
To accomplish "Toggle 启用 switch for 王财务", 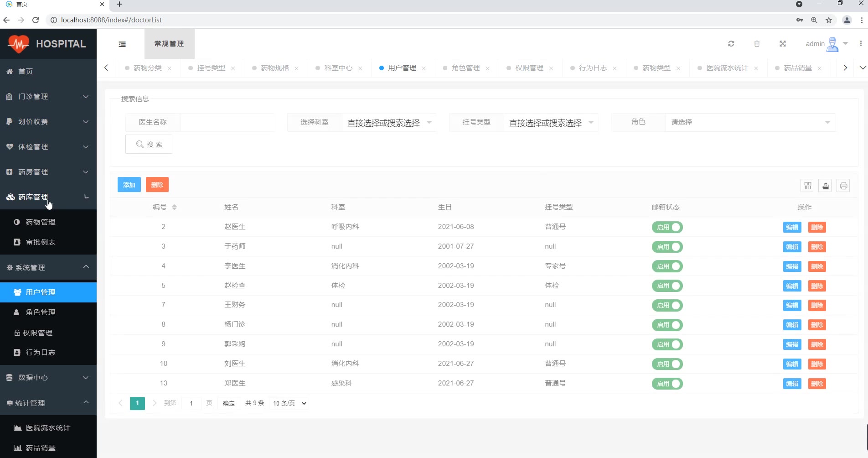I will coord(667,305).
